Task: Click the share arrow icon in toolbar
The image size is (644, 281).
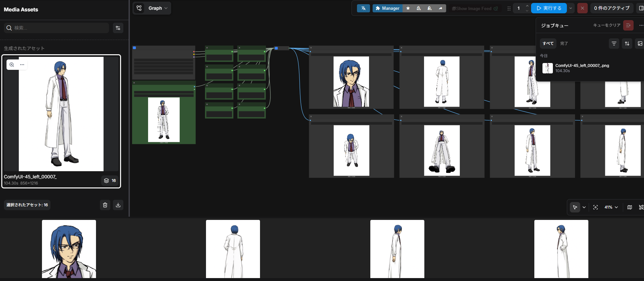Action: 440,8
